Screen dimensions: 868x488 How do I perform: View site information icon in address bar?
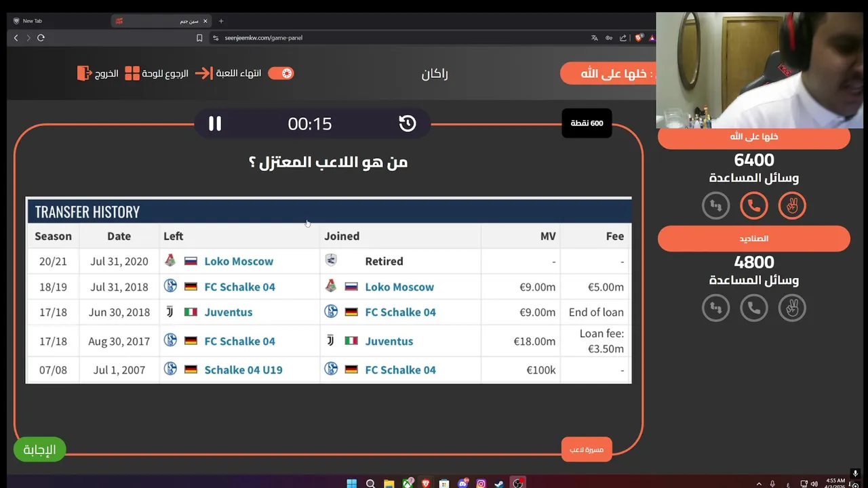pyautogui.click(x=216, y=38)
